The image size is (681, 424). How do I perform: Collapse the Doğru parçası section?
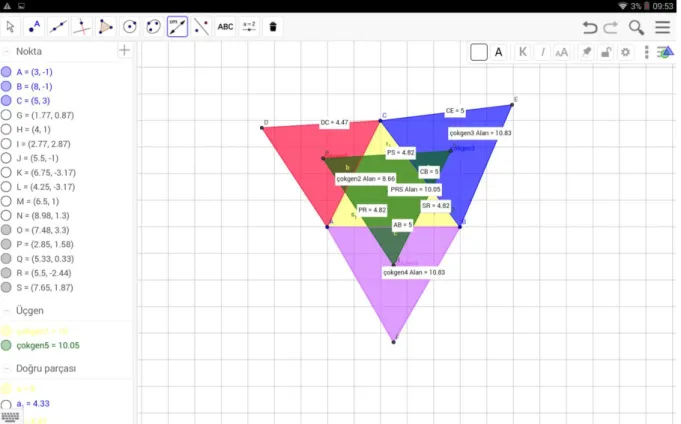(6, 368)
